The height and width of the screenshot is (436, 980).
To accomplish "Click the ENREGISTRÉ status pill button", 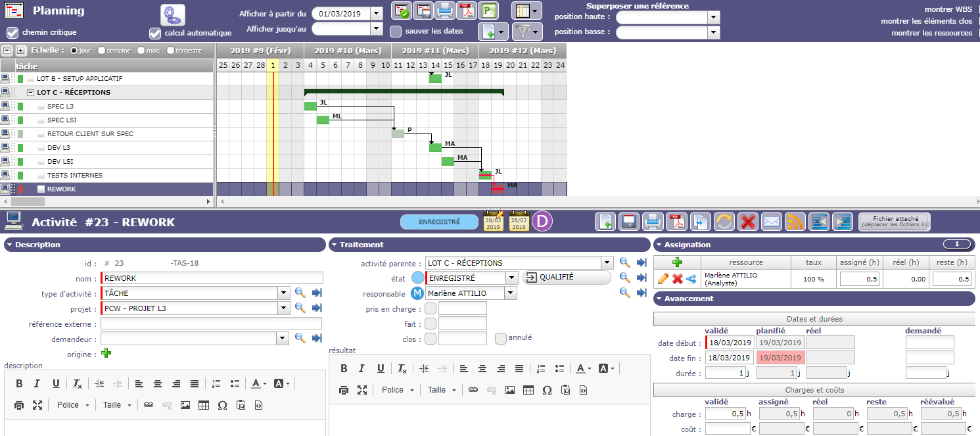I will (439, 222).
